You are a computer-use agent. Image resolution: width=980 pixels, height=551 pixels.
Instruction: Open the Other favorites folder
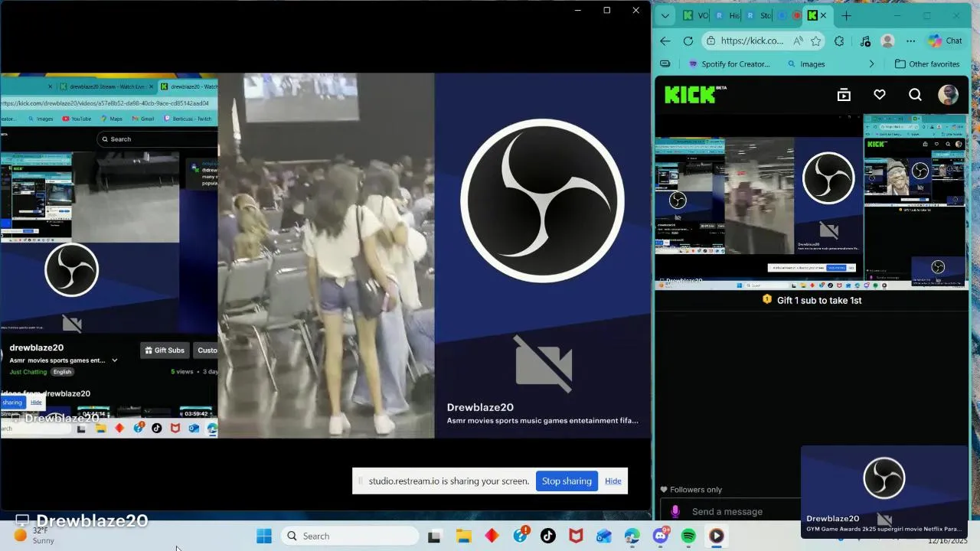tap(927, 64)
